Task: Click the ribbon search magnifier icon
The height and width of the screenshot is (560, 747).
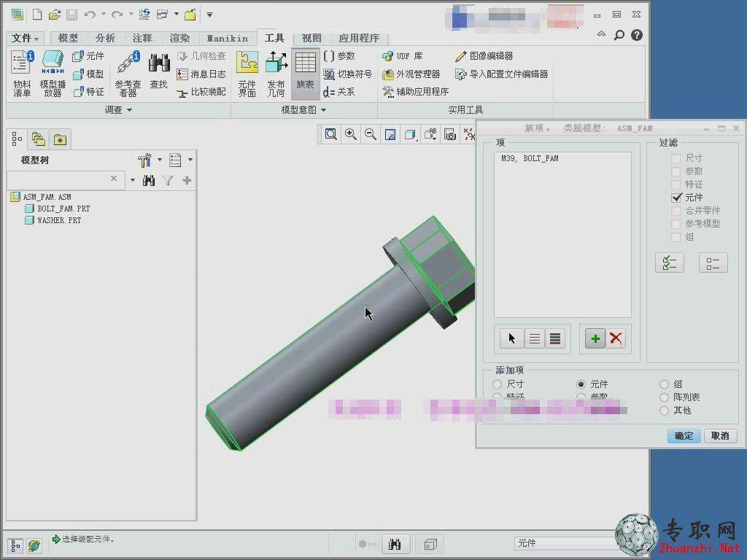Action: [619, 35]
